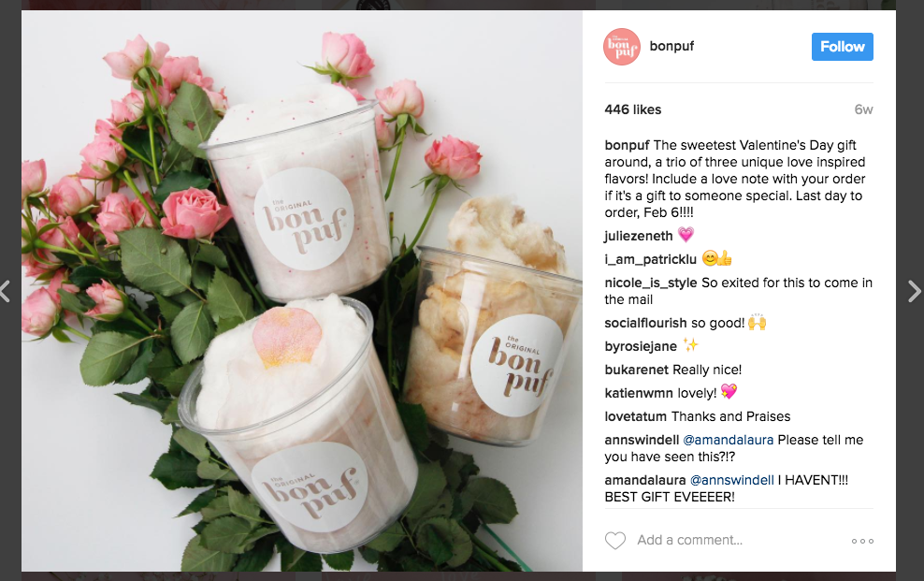Open the bonpuf profile avatar

622,47
